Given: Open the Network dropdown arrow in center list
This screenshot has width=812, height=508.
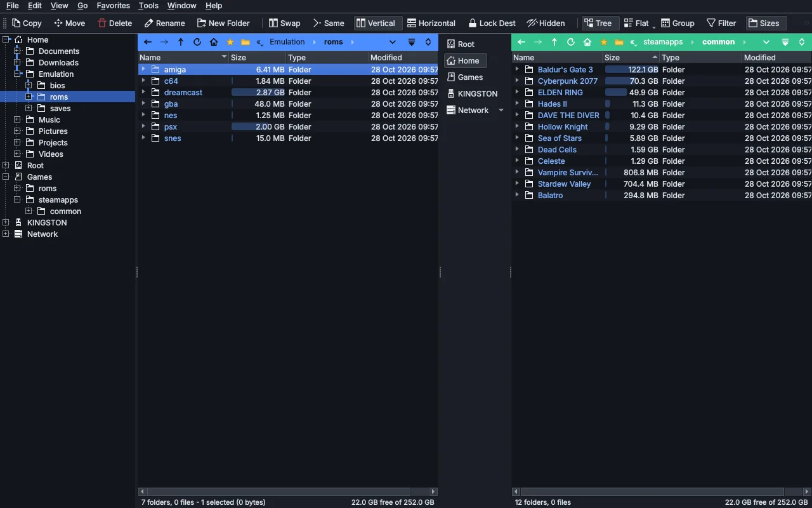Looking at the screenshot, I should point(501,110).
